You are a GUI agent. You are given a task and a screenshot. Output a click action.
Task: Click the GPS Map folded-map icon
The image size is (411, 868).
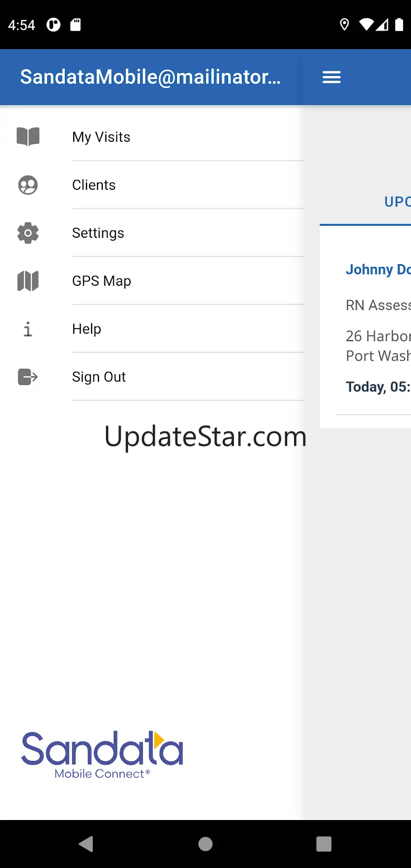(x=28, y=281)
